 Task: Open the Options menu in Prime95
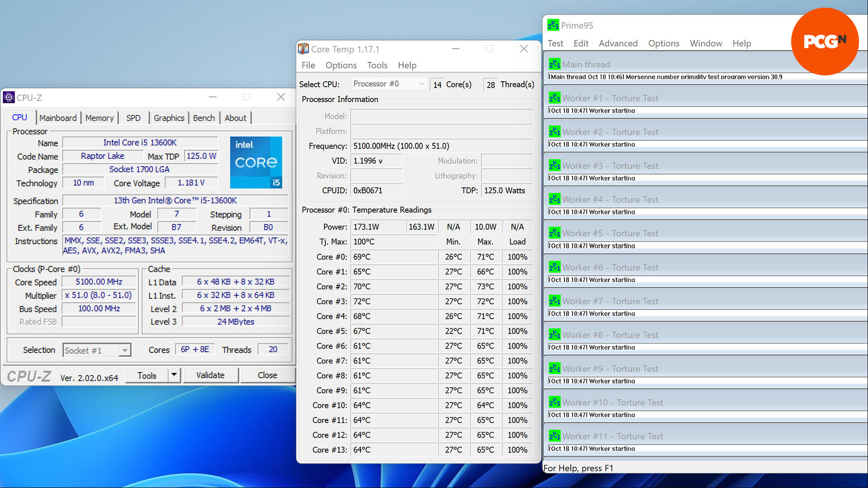[664, 43]
